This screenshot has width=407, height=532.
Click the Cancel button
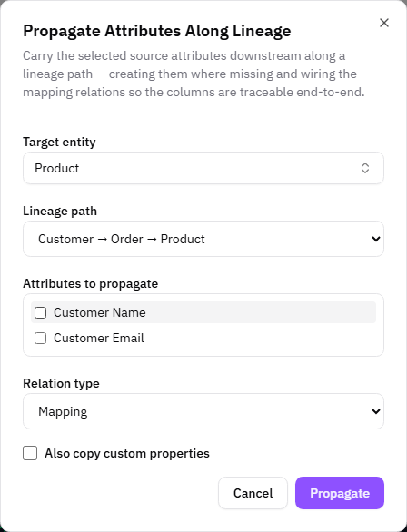253,493
